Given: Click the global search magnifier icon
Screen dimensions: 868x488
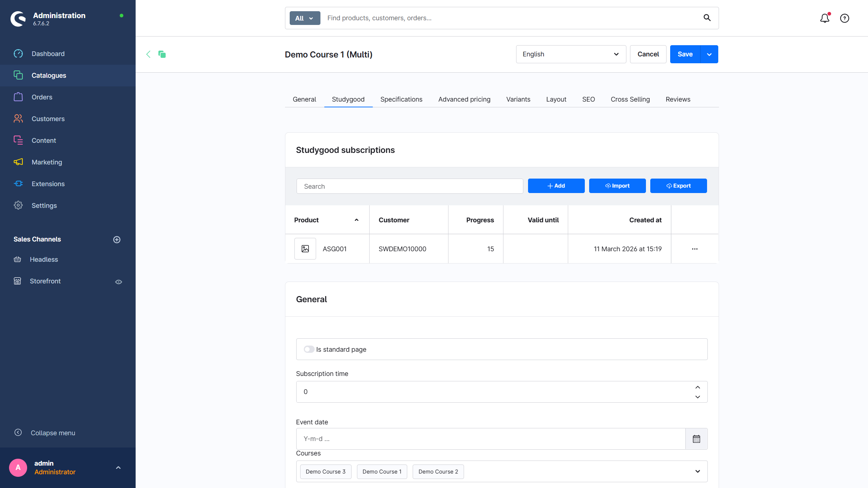Looking at the screenshot, I should point(707,18).
